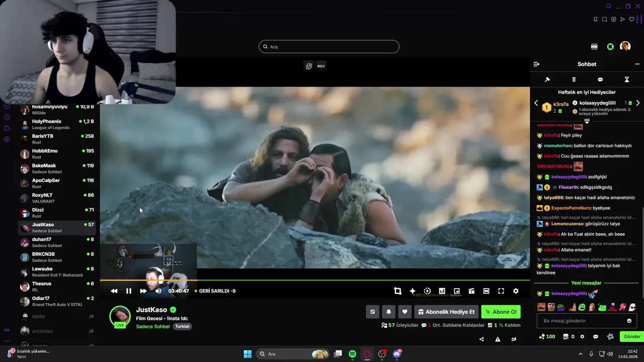Open chat options three-dot menu
644x362 pixels.
click(637, 64)
